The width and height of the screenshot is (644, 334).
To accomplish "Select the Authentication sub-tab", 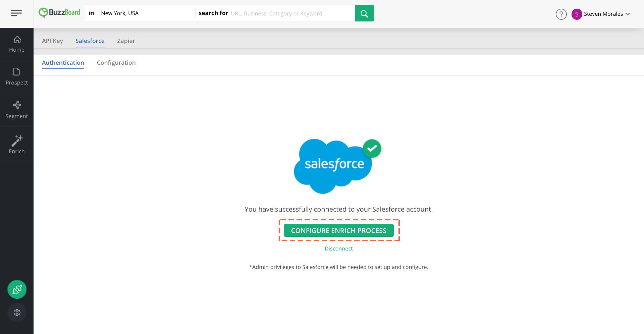I will coord(63,63).
